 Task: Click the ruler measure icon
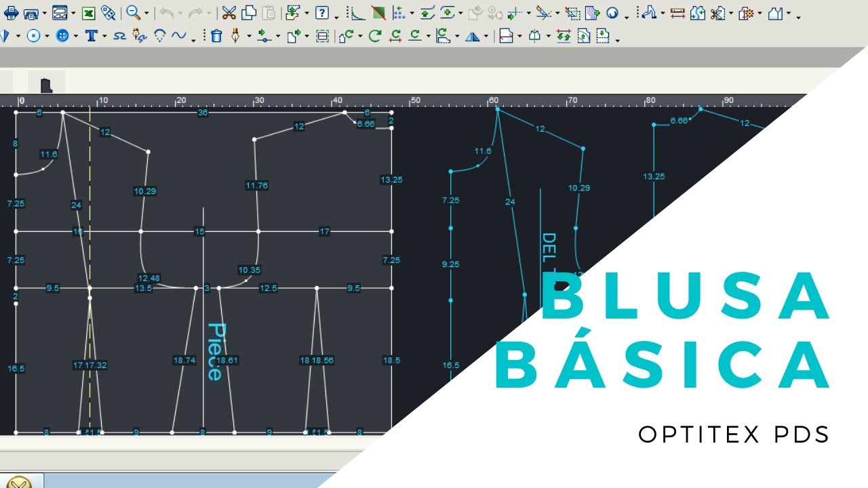pos(677,13)
